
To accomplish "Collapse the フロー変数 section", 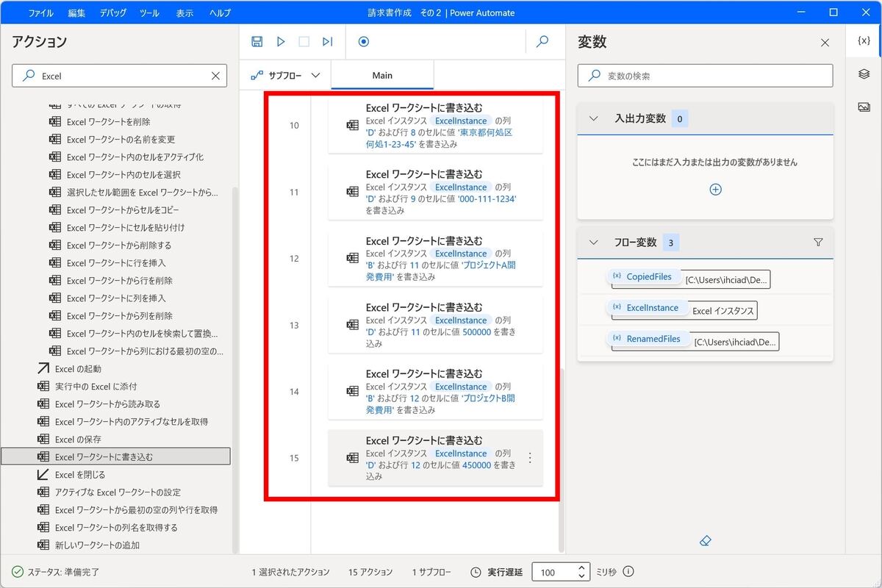I will pos(594,242).
